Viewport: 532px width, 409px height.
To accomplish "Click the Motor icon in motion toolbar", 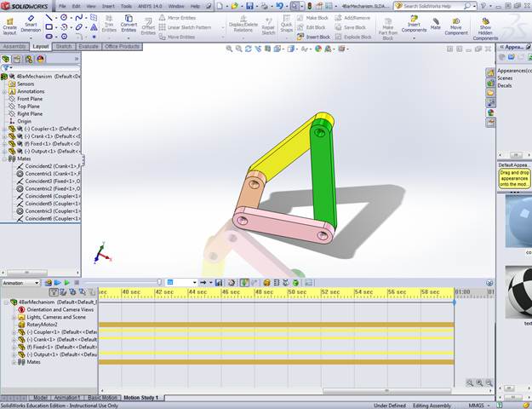I will click(x=266, y=283).
